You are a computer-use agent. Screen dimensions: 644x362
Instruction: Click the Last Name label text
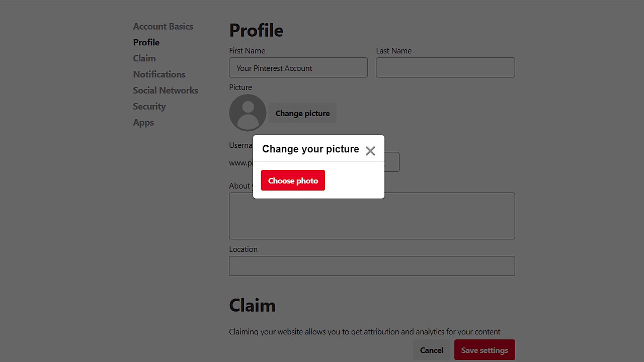tap(393, 51)
